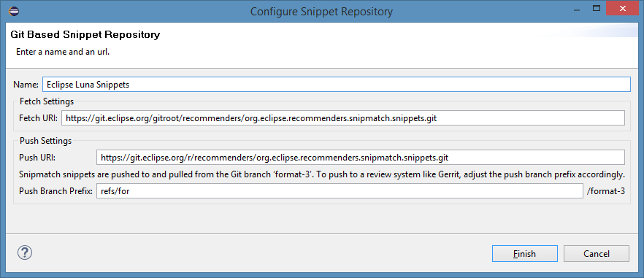Click the help question mark icon
Screen dimensions: 644x278
coord(25,252)
